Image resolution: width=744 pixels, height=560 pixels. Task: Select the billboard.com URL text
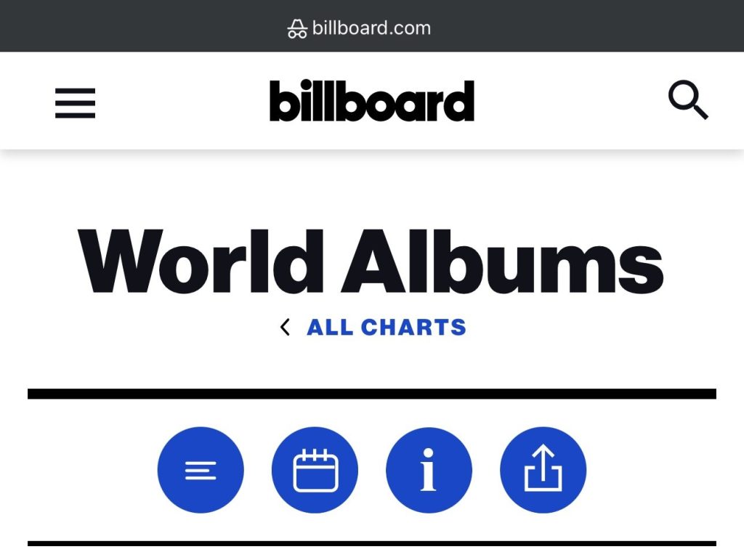point(371,28)
